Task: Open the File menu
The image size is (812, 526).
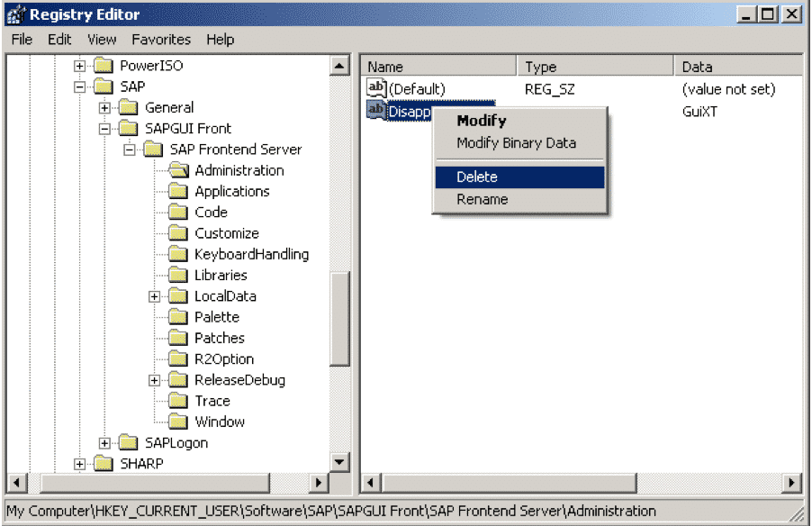Action: pos(22,40)
